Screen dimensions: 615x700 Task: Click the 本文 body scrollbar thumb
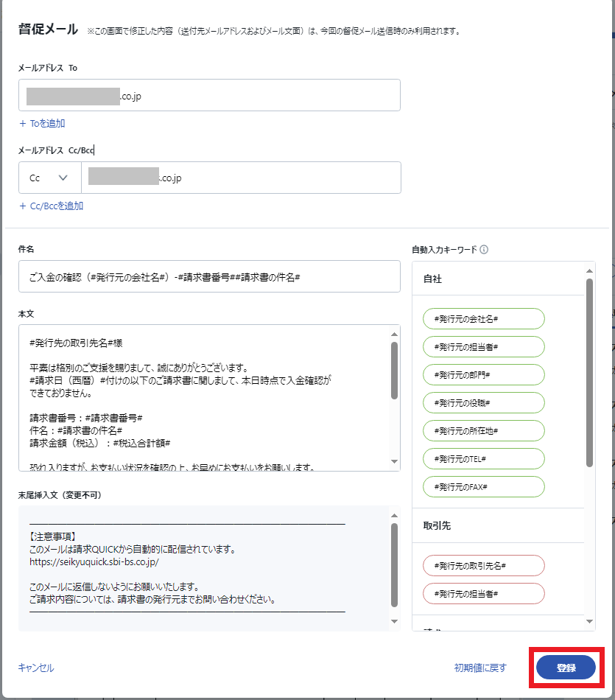394,370
